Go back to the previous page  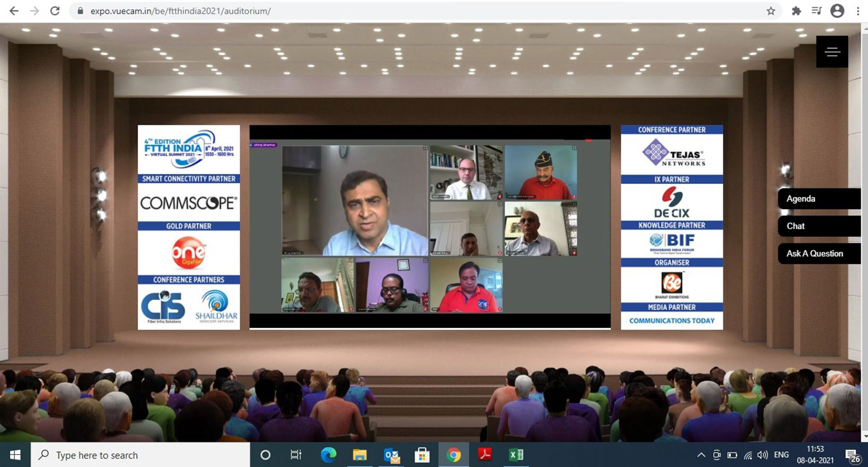(x=14, y=11)
